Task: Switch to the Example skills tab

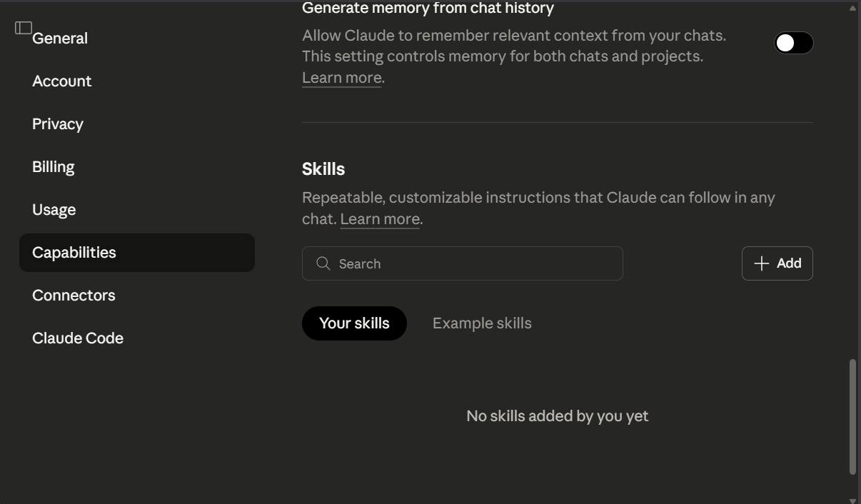Action: 482,323
